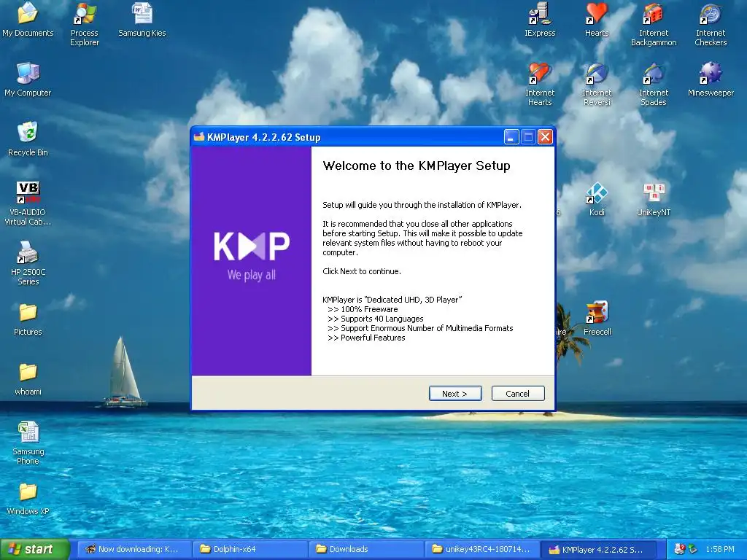Close the KMPlayer Setup window
Screen dimensions: 747x560
click(545, 137)
